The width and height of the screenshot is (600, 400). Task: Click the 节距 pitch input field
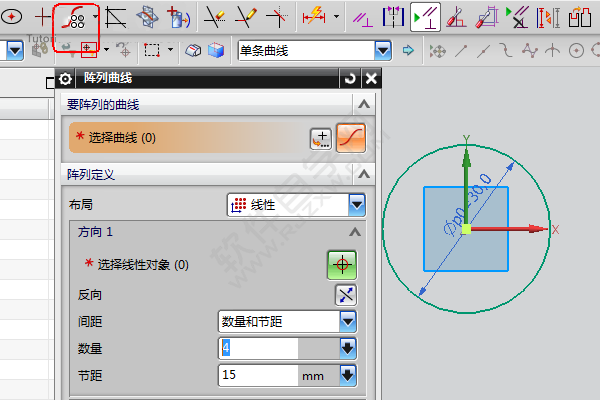point(258,375)
